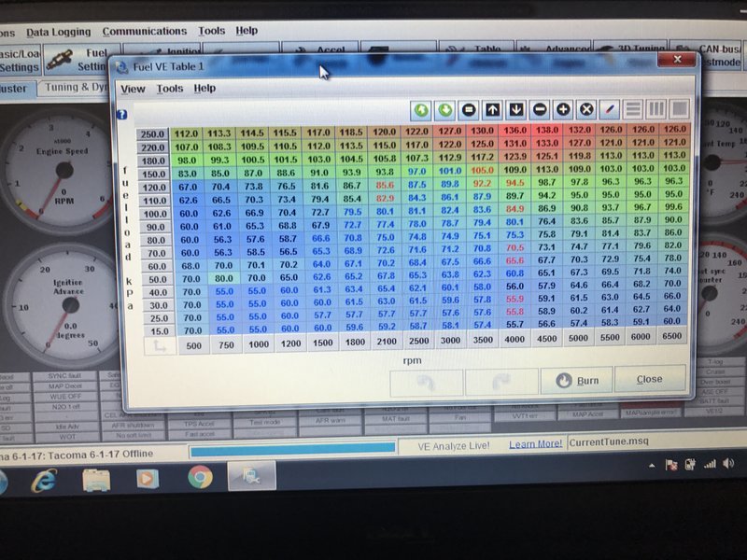Click the 250.0 kPa load bin
Screen dimensions: 747x560
(152, 134)
